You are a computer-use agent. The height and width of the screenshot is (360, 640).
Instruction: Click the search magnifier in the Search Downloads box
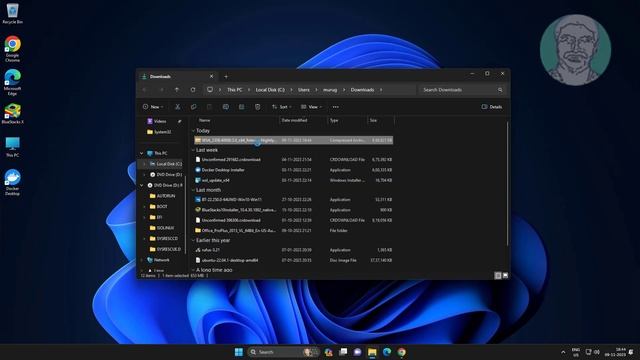point(500,90)
